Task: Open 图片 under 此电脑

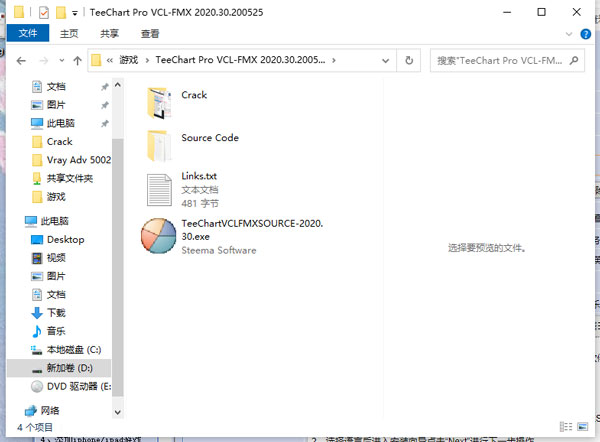Action: click(56, 276)
